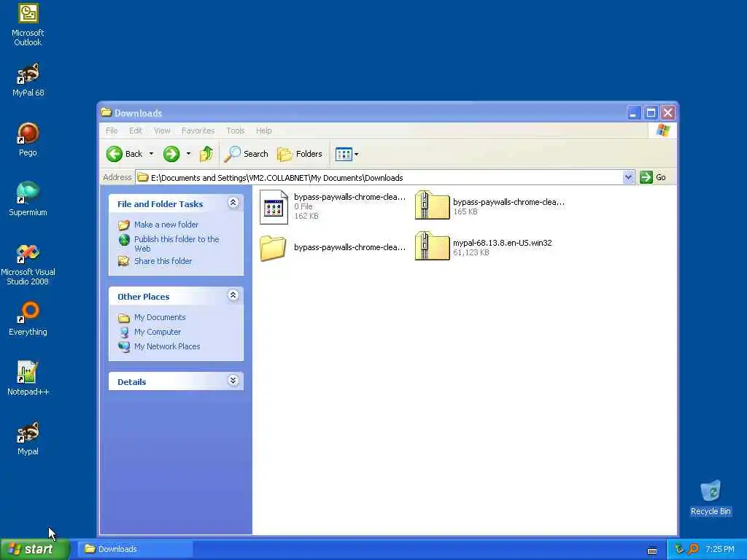Image resolution: width=747 pixels, height=560 pixels.
Task: Click the Downloads folder icon in title bar
Action: [x=107, y=112]
